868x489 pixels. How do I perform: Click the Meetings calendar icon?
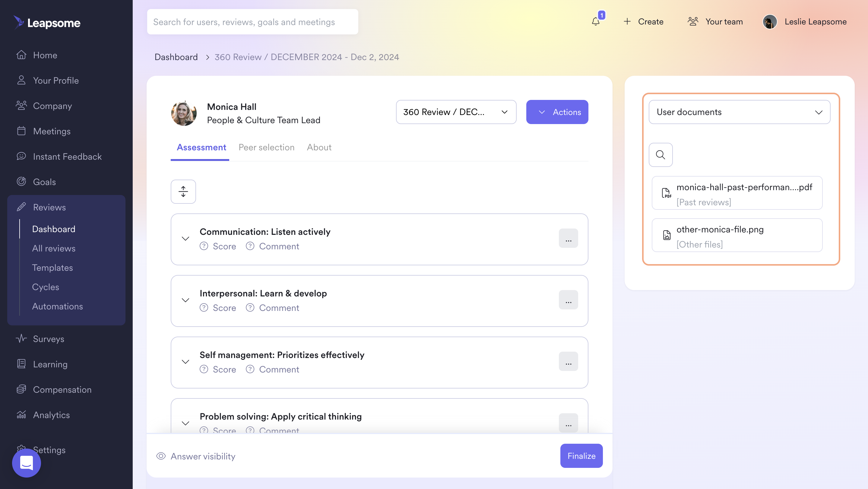point(21,131)
